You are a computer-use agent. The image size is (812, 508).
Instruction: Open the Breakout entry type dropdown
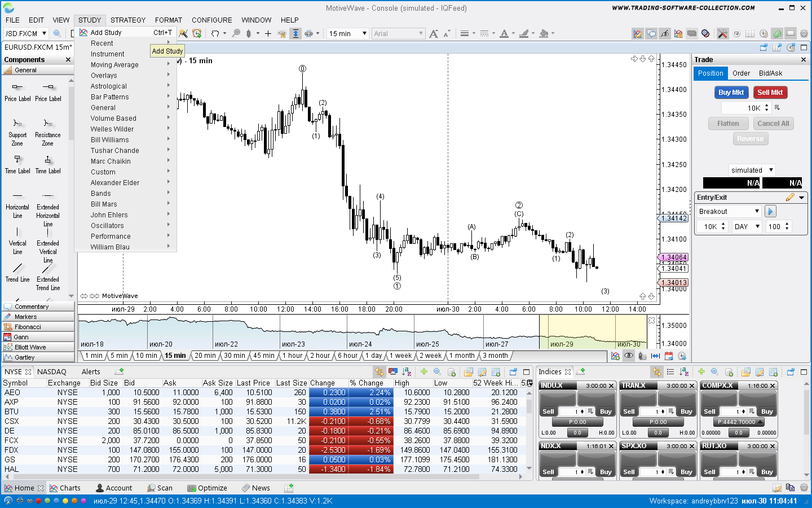[729, 212]
